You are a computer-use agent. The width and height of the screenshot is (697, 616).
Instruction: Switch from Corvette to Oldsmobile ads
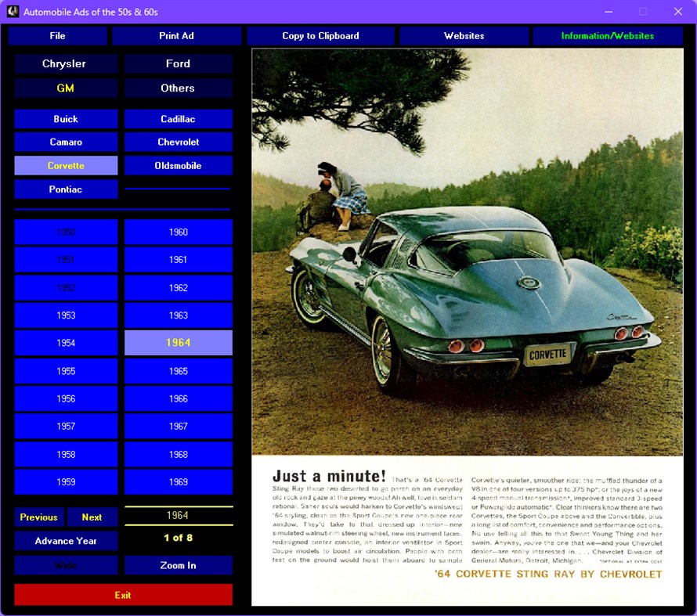[178, 165]
